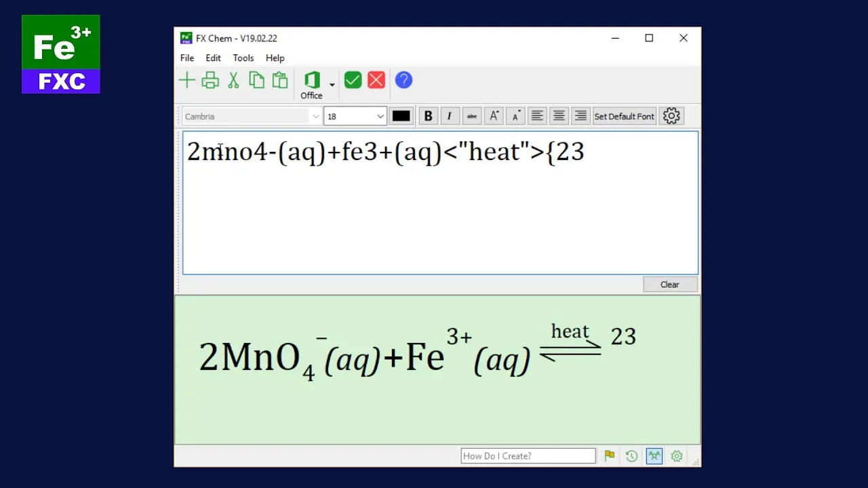868x488 pixels.
Task: Click the Print icon in toolbar
Action: 210,81
